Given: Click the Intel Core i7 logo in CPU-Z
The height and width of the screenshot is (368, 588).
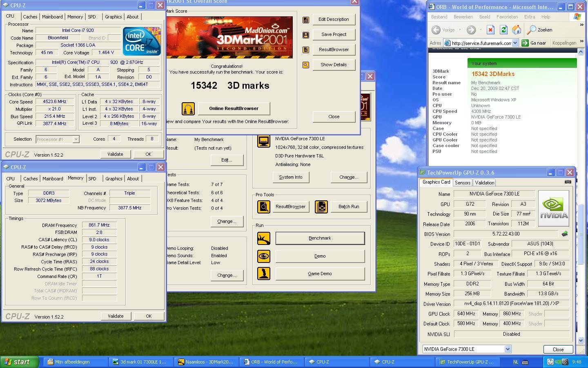Looking at the screenshot, I should click(x=142, y=41).
